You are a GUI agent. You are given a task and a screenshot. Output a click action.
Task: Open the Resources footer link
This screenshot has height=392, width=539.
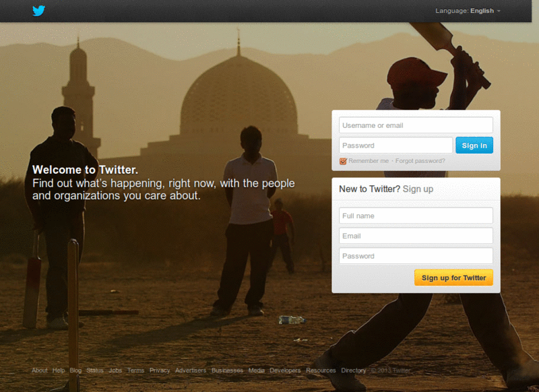[x=321, y=370]
